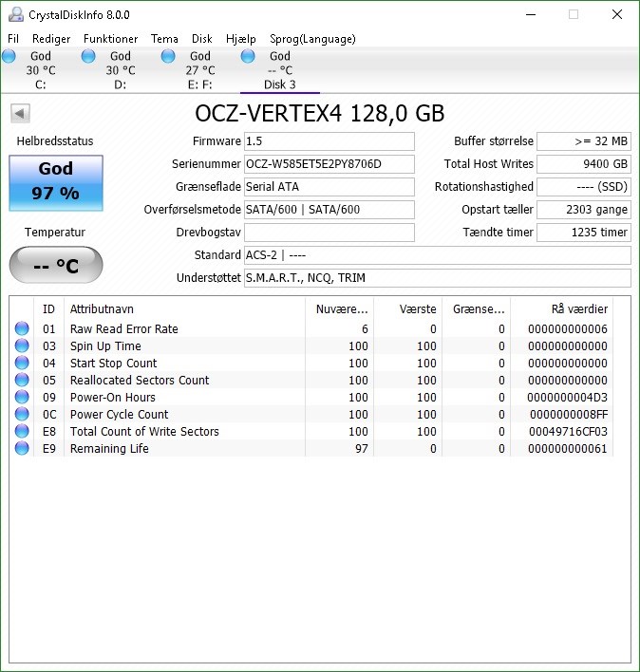Click raw value 000000000061

click(x=568, y=449)
